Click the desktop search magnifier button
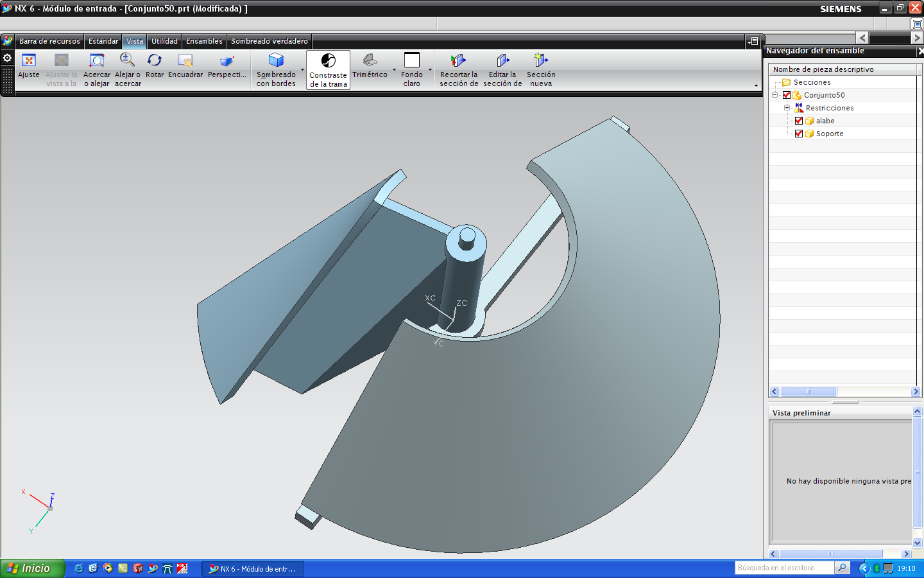This screenshot has width=924, height=578. click(843, 568)
